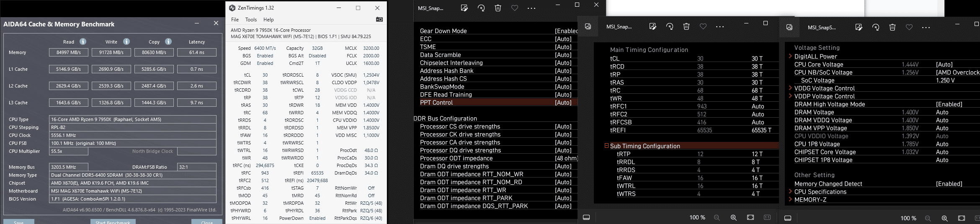Zoom in on the Main Timing Configuration Photos window

click(x=734, y=218)
